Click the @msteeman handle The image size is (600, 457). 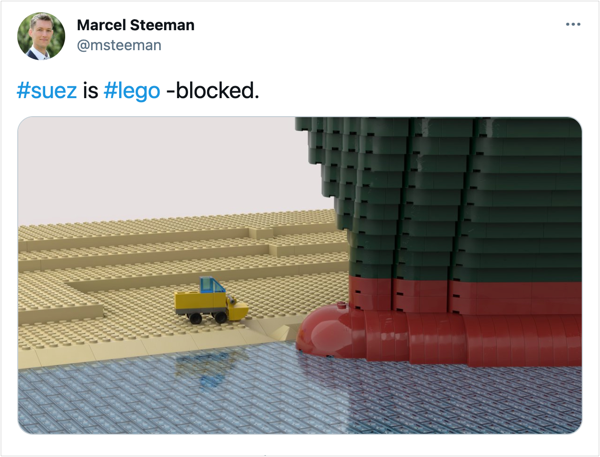click(x=119, y=46)
